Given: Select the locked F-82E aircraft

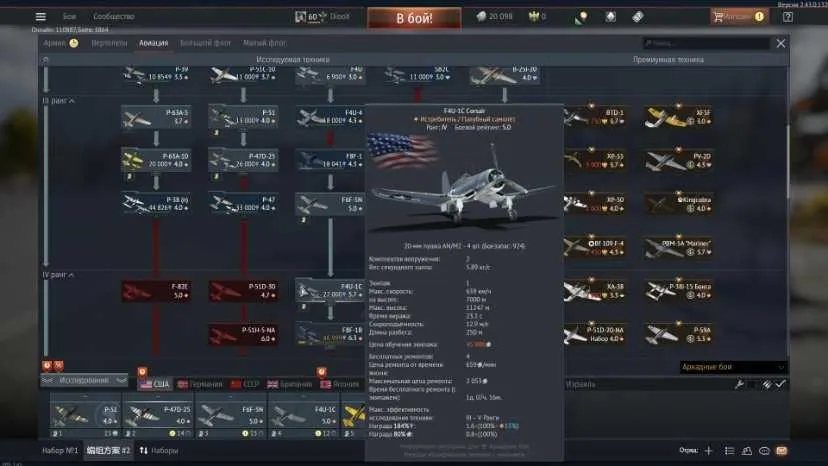Looking at the screenshot, I should coord(156,291).
